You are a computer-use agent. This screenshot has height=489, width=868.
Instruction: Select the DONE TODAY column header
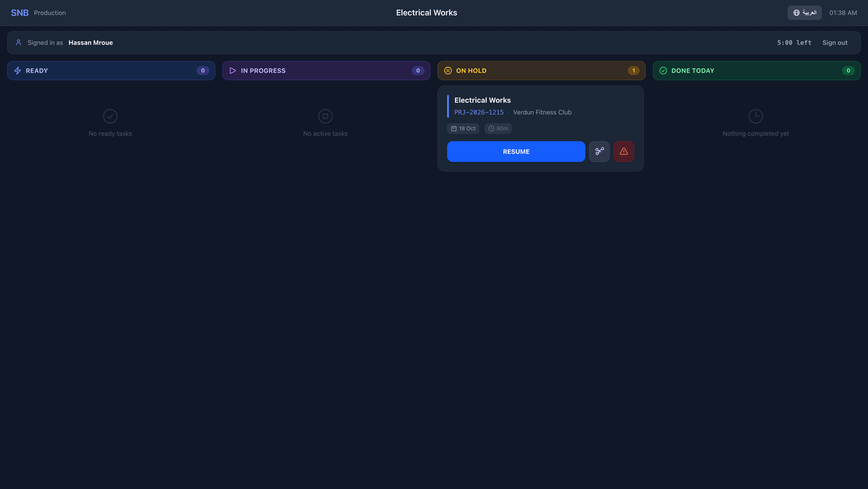[757, 71]
